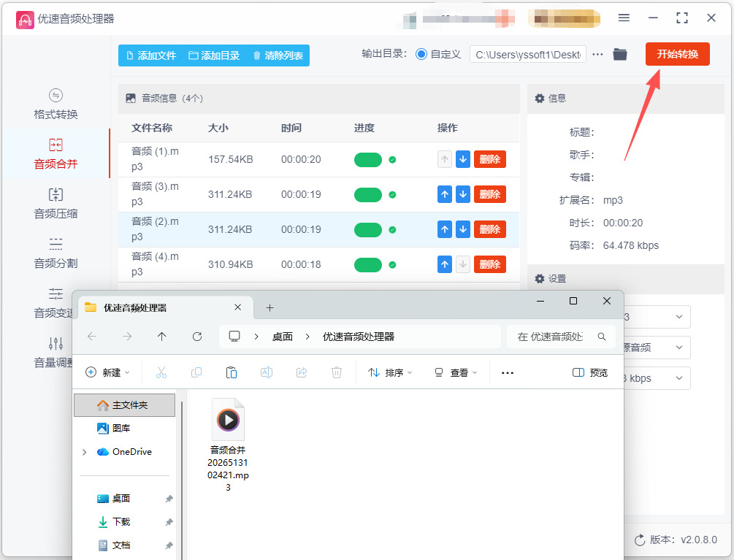Select 主文件夹 in Explorer navigation pane
The height and width of the screenshot is (560, 734).
point(124,405)
